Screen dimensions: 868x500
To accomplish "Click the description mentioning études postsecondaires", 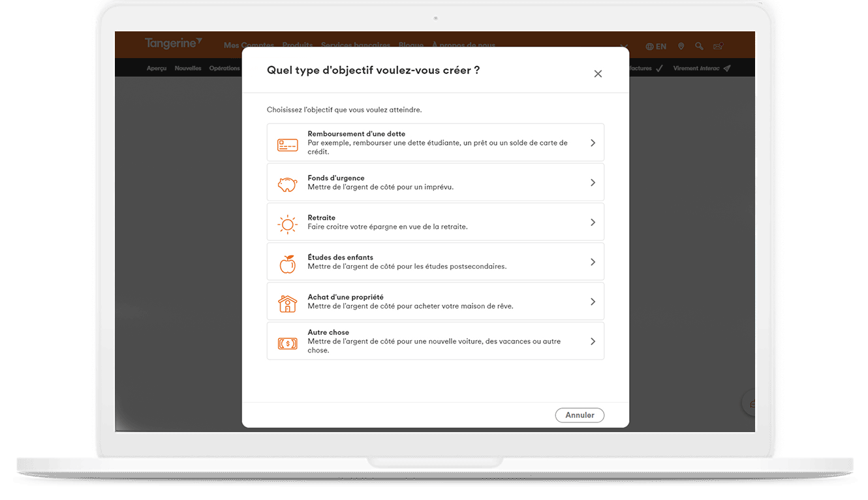I will [x=407, y=266].
